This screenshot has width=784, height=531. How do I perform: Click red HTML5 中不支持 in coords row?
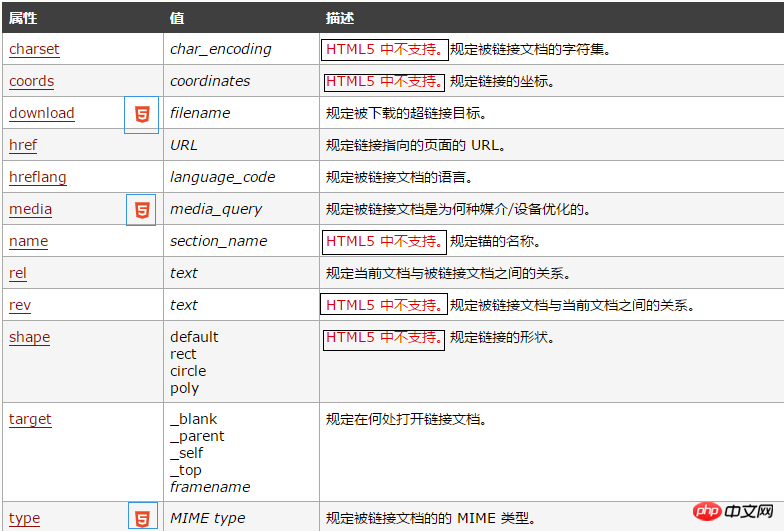(x=384, y=82)
